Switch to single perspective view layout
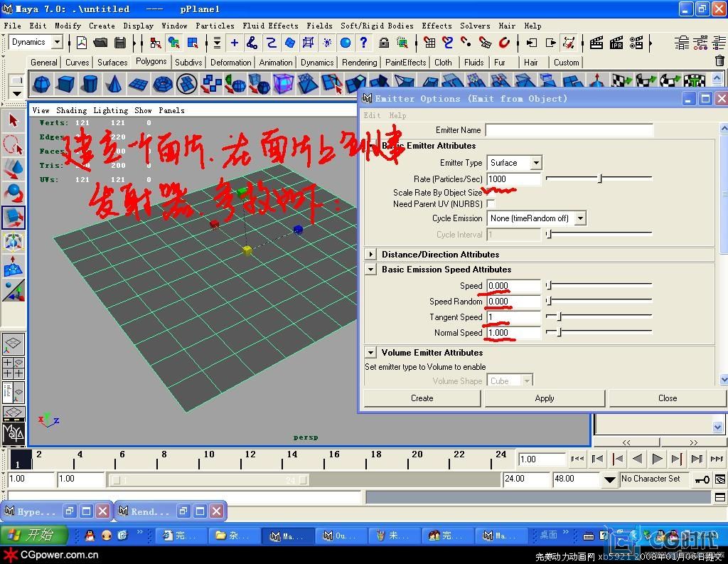 point(14,344)
